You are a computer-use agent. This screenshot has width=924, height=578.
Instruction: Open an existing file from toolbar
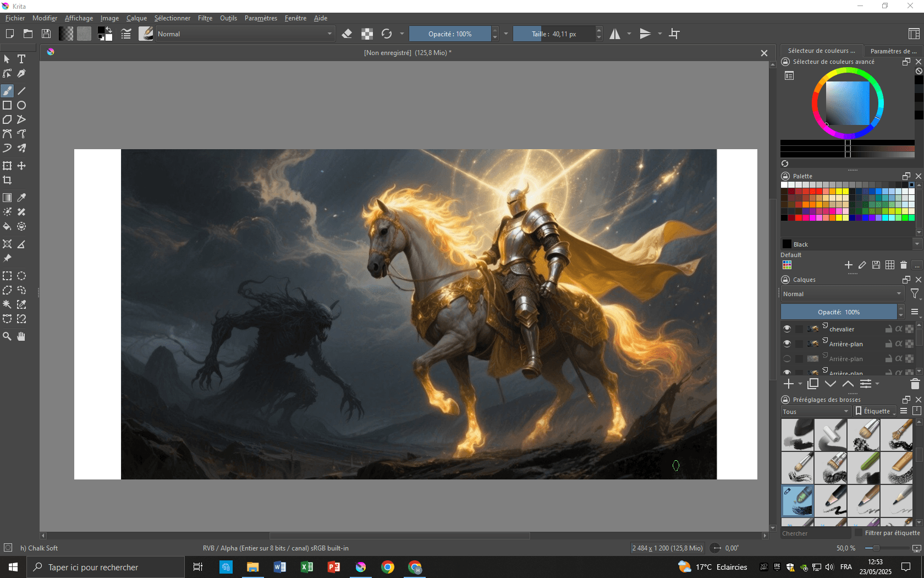28,34
